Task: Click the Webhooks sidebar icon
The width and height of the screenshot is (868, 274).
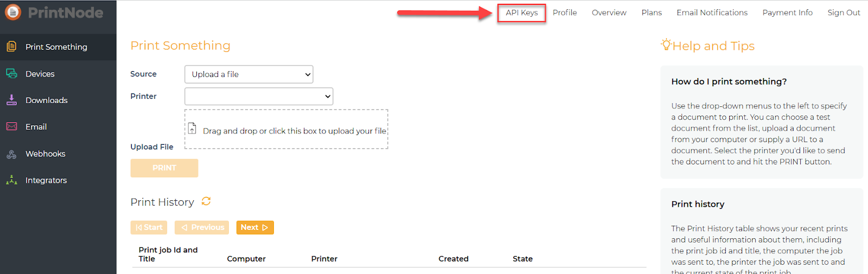Action: click(x=11, y=154)
